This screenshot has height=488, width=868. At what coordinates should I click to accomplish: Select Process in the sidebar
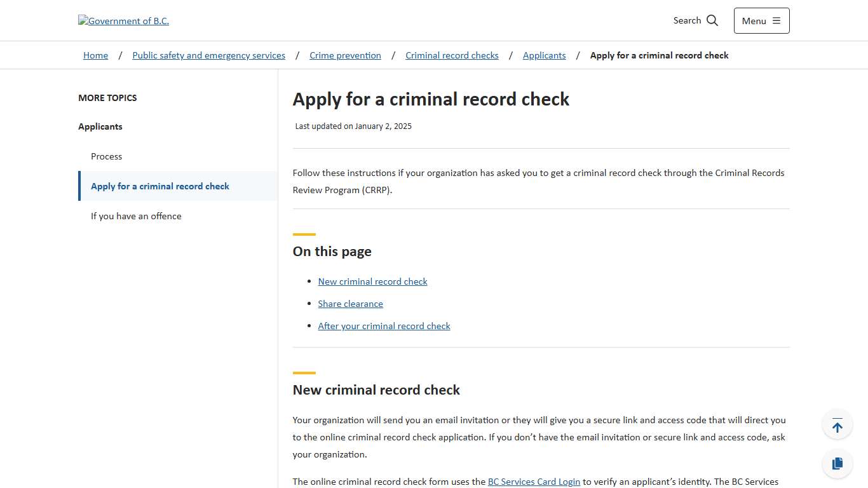pos(106,156)
